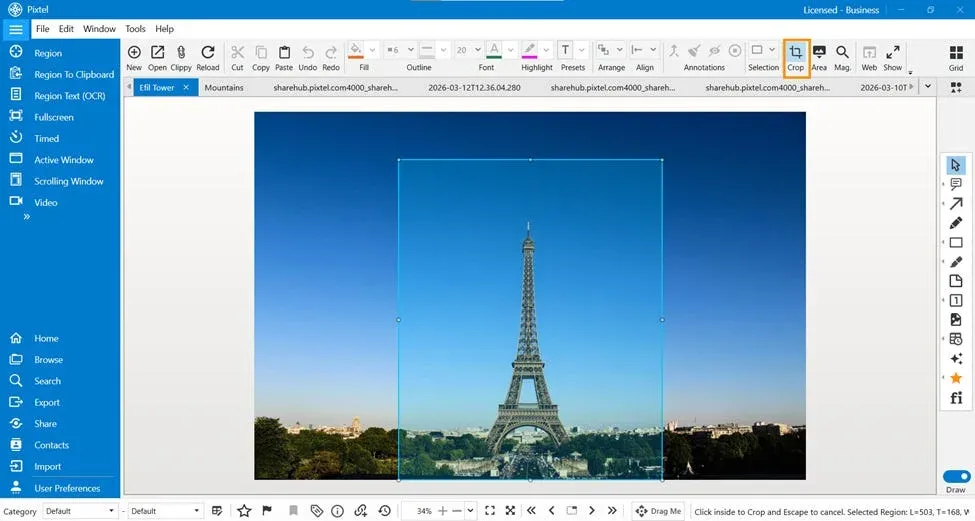
Task: Undo the last action
Action: coord(308,58)
